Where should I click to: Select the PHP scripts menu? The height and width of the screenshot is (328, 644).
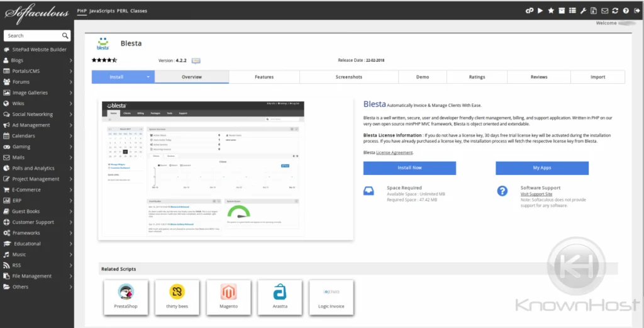coord(82,11)
